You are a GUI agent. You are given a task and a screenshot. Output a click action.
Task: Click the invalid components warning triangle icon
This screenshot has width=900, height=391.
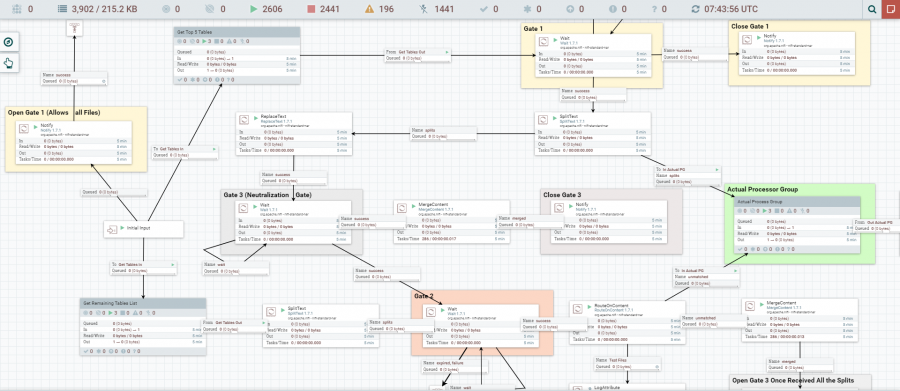pyautogui.click(x=369, y=9)
